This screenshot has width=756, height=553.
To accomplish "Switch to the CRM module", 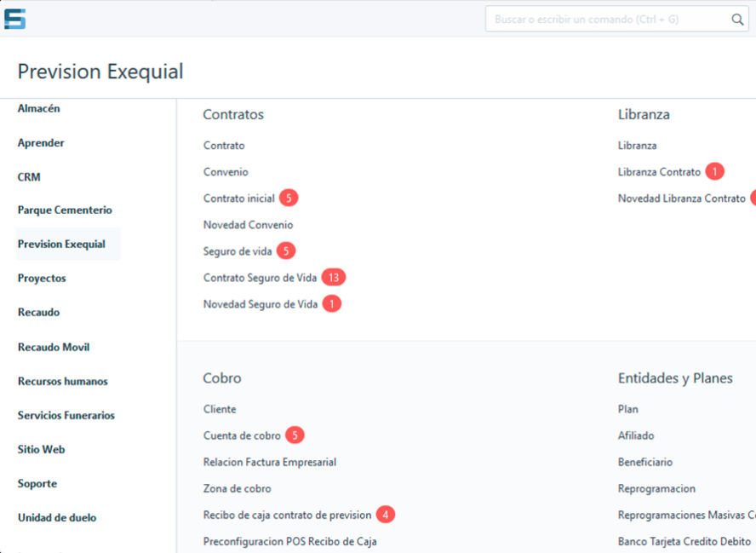I will coord(29,177).
